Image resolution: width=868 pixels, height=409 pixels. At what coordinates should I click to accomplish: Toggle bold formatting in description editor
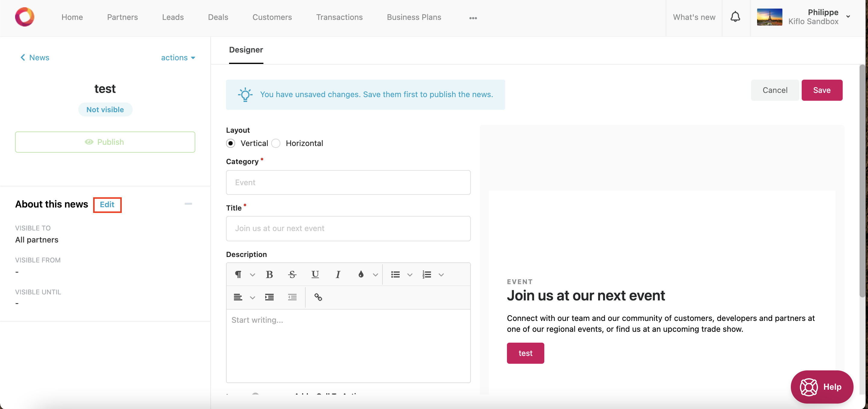click(269, 274)
